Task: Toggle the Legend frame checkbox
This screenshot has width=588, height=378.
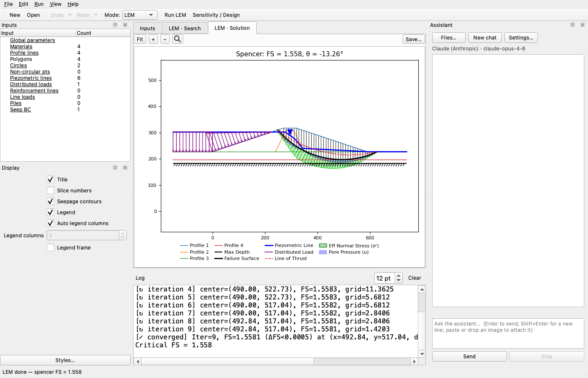Action: pyautogui.click(x=50, y=247)
